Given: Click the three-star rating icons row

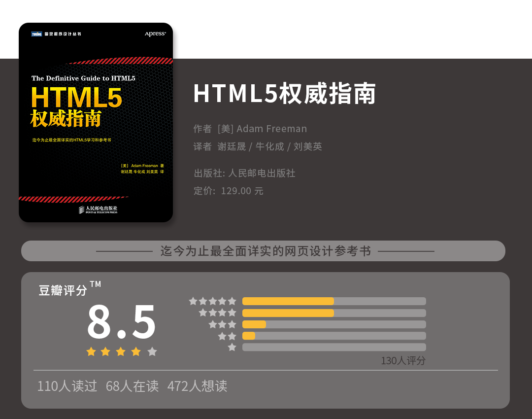Looking at the screenshot, I should (x=222, y=324).
